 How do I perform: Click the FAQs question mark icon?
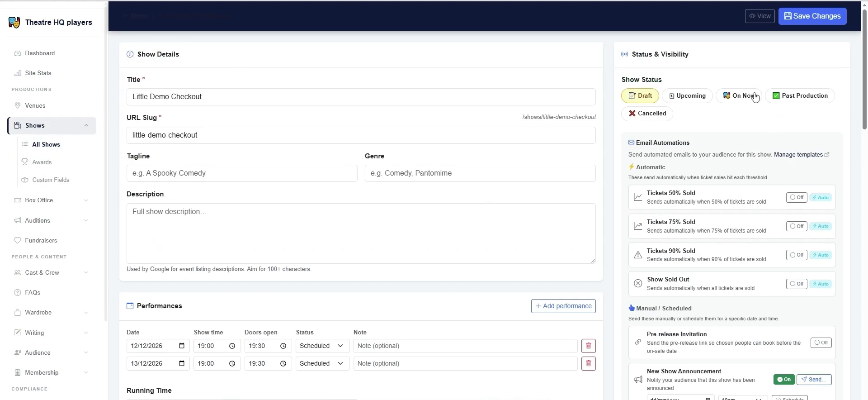18,292
